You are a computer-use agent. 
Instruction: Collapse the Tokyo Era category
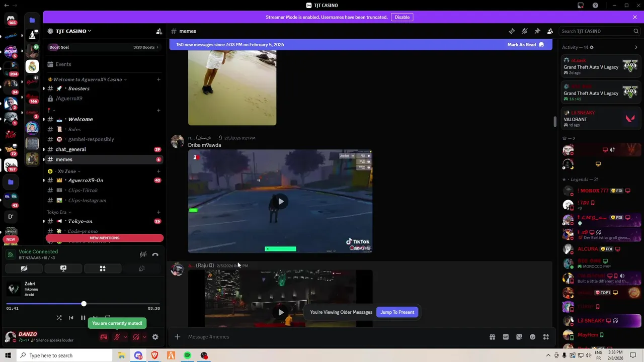[x=59, y=212]
